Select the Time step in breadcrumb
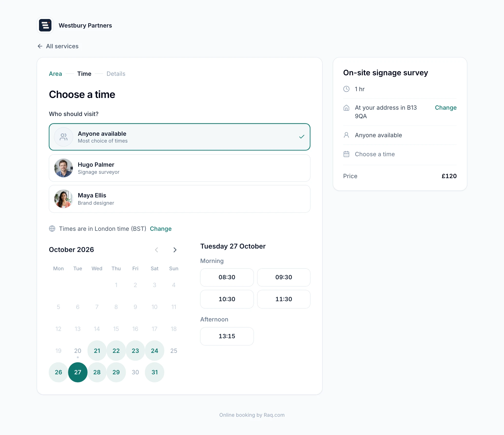This screenshot has height=435, width=504. point(84,74)
